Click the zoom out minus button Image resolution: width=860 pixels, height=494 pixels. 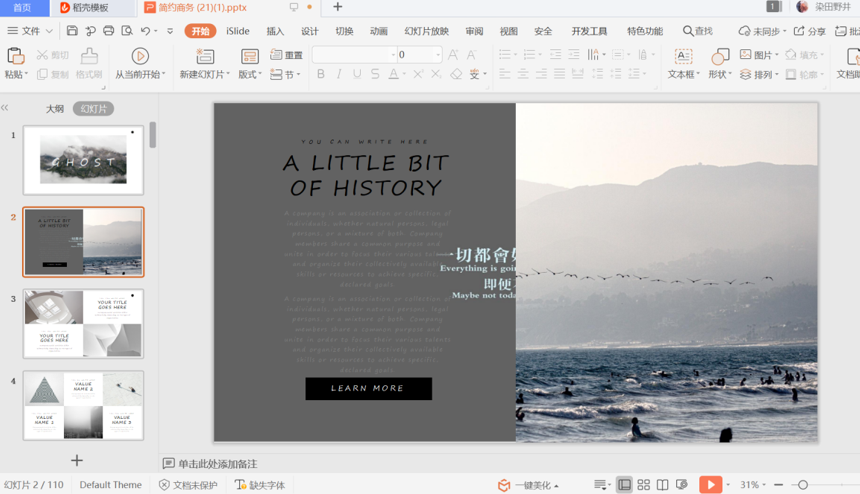pos(778,485)
